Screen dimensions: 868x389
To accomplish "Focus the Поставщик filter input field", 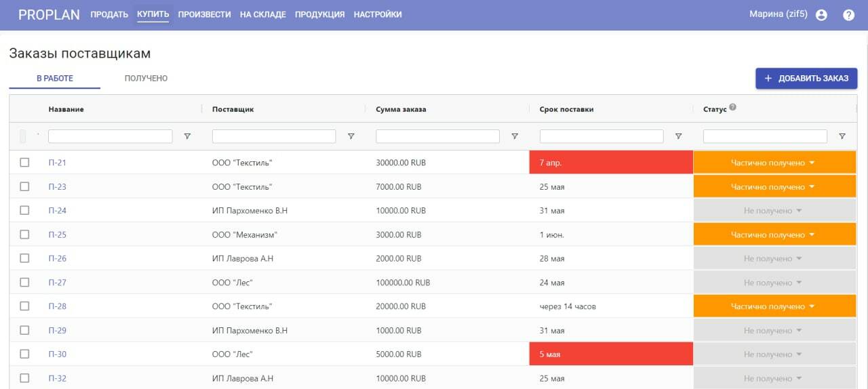I will 274,136.
